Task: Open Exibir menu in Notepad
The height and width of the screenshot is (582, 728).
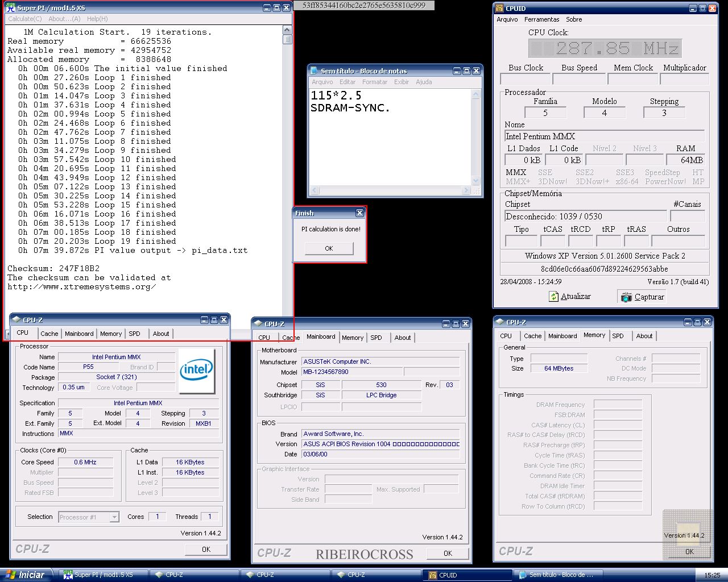Action: 402,82
